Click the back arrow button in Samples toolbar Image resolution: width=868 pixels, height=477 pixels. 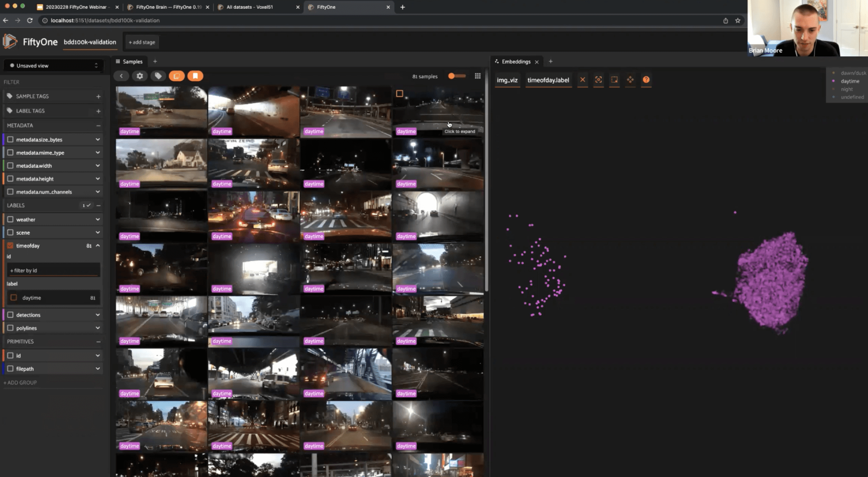pos(121,76)
